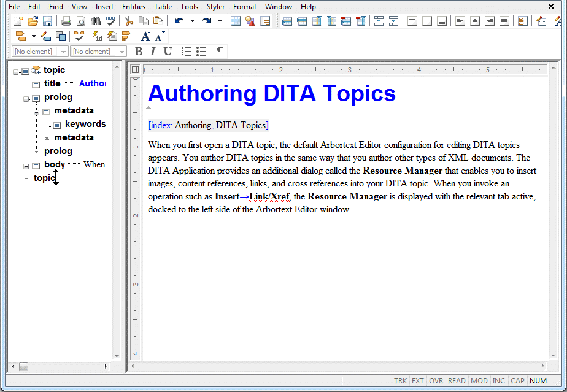Viewport: 567px width, 392px height.
Task: Click the orange stacked tags icon
Action: tap(126, 36)
